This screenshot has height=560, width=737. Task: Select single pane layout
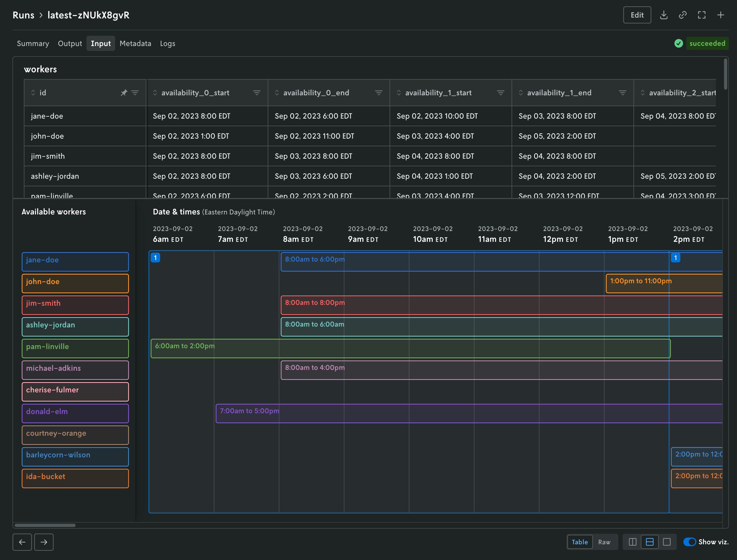[667, 542]
